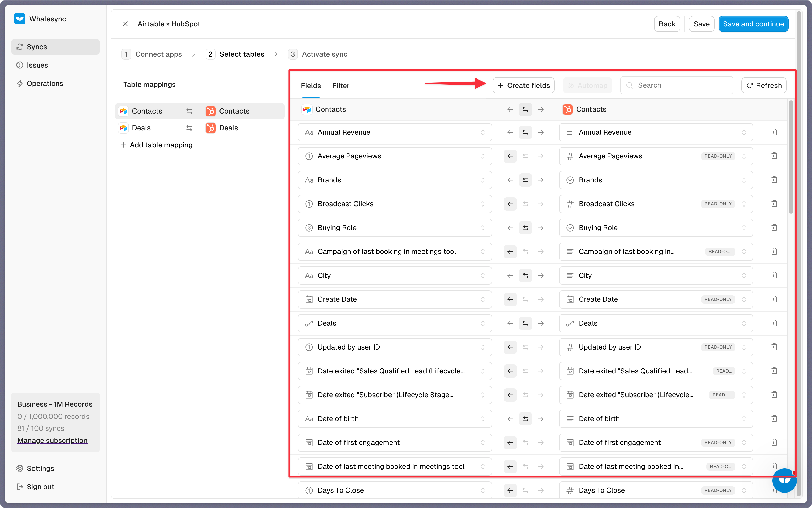Delete the Date exited Subscriber mapping

(774, 394)
